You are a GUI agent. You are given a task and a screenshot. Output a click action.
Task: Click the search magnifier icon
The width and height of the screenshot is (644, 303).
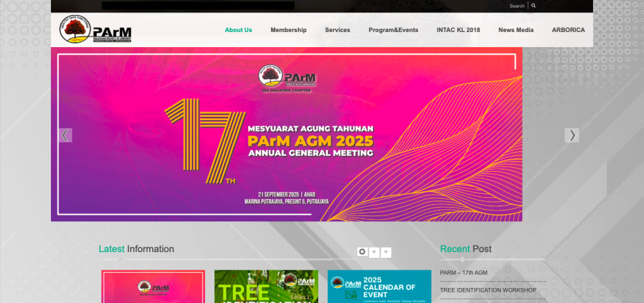point(534,6)
